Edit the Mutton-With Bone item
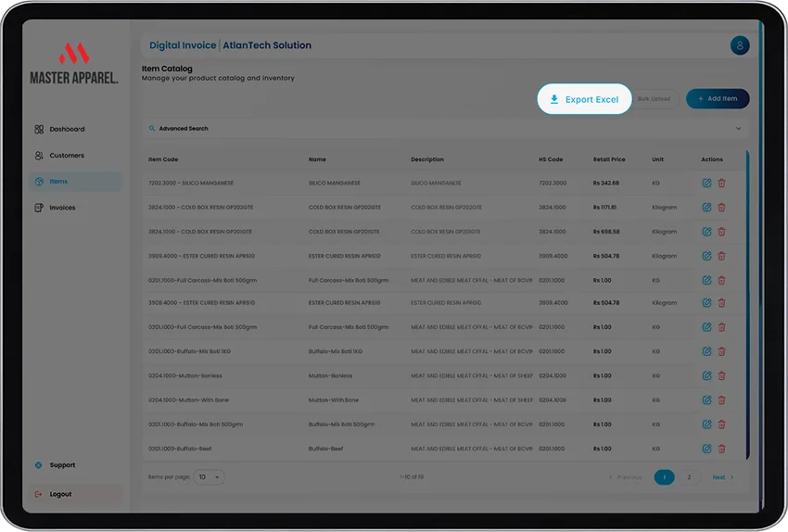The height and width of the screenshot is (532, 788). [706, 399]
